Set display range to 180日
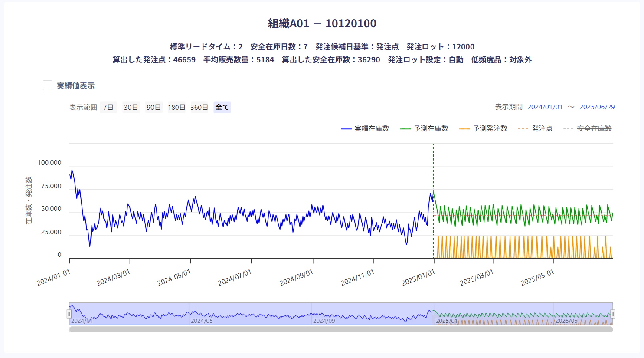Screen dimensions: 644x358 (x=177, y=107)
